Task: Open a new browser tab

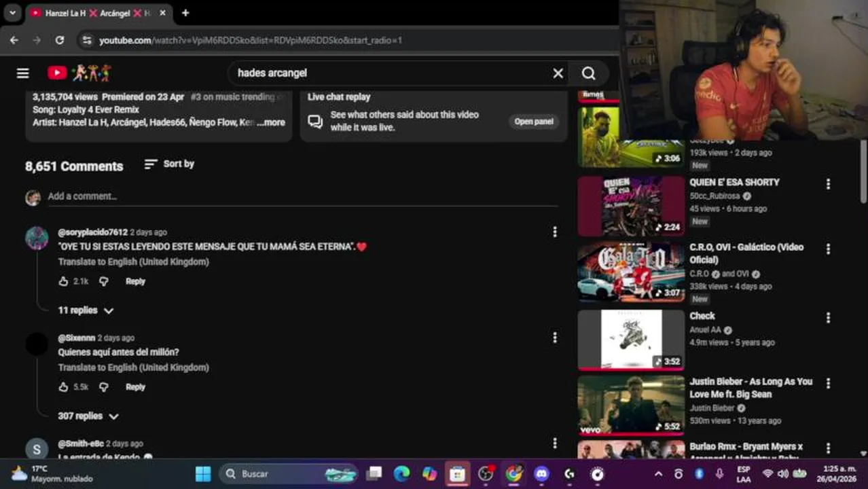Action: [185, 13]
